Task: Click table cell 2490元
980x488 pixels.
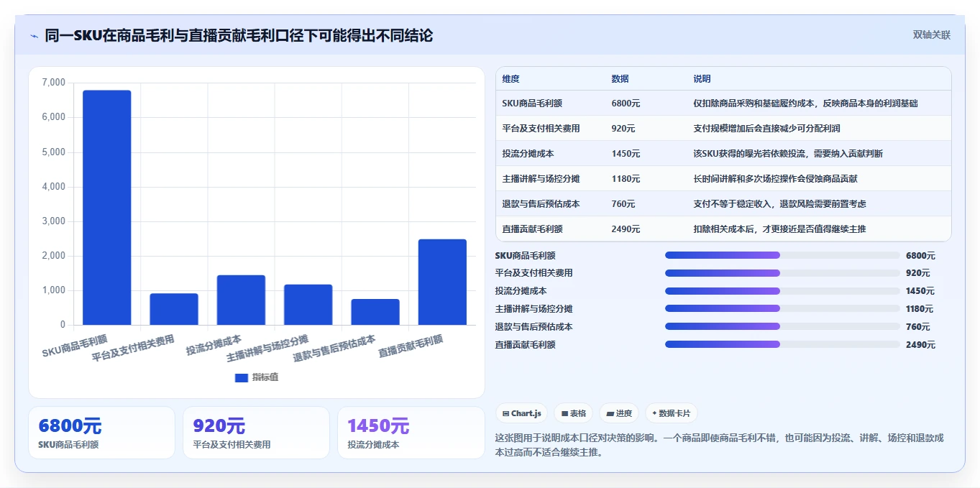Action: click(x=626, y=229)
